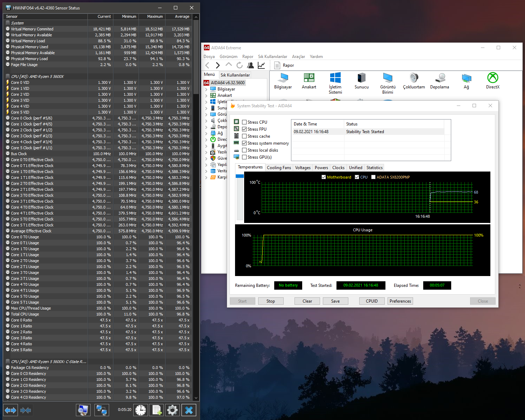
Task: Click HWiNFO sensor list scrollbar down arrow
Action: click(x=196, y=398)
